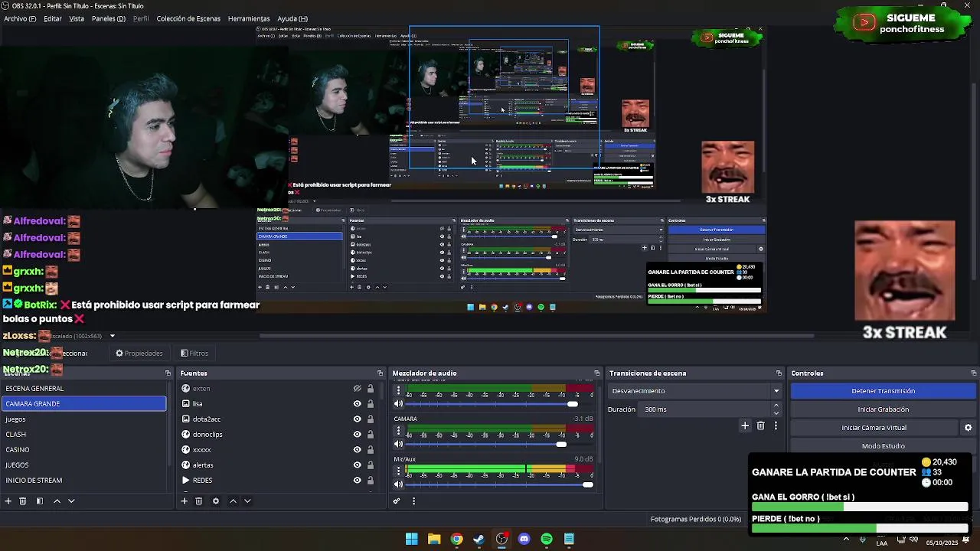Decrease Duración with down arrow

tap(776, 413)
